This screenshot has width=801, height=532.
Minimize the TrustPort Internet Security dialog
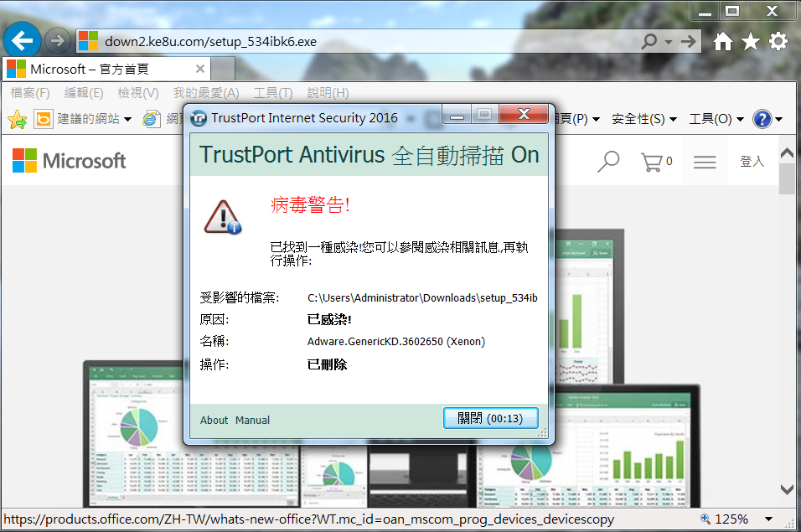(457, 116)
